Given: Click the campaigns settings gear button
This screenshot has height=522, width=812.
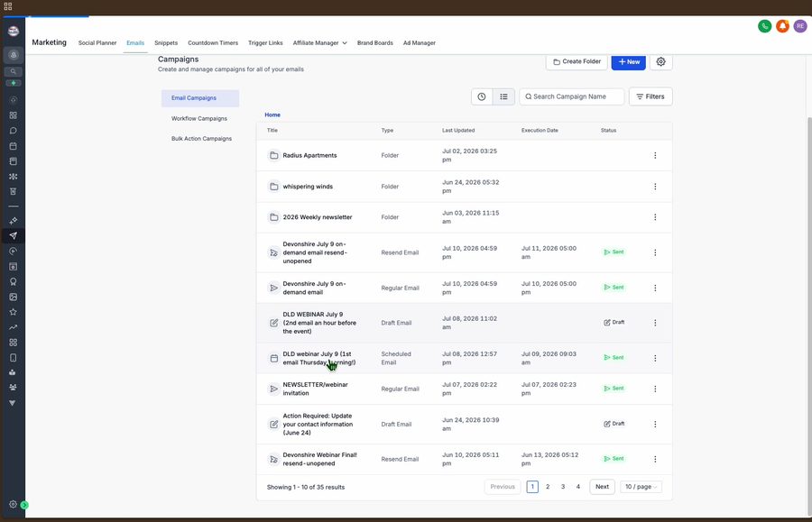Looking at the screenshot, I should [660, 61].
